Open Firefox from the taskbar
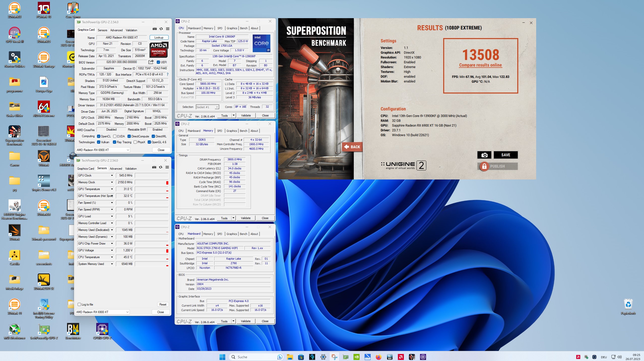644x361 pixels. pos(378,357)
